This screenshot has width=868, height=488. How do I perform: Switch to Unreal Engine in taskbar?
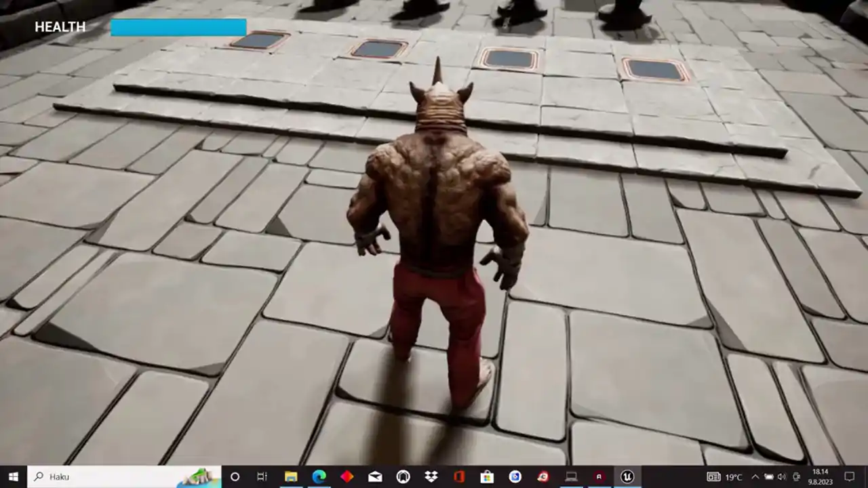coord(627,476)
